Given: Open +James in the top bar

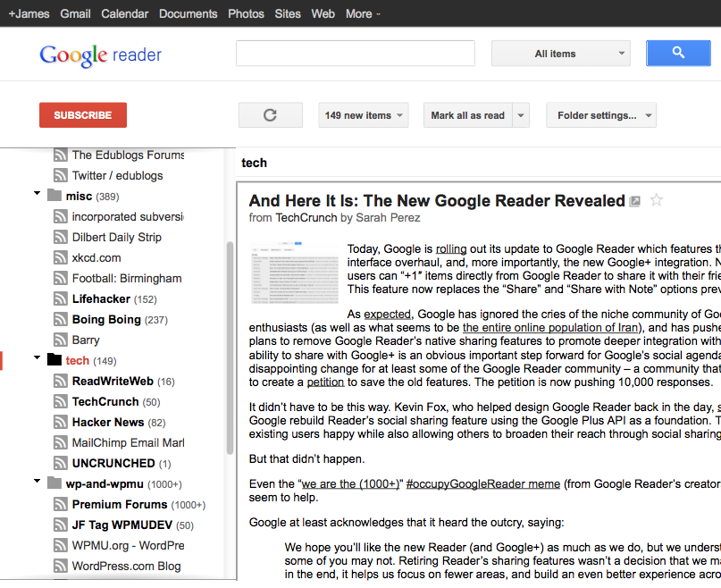Looking at the screenshot, I should point(29,13).
